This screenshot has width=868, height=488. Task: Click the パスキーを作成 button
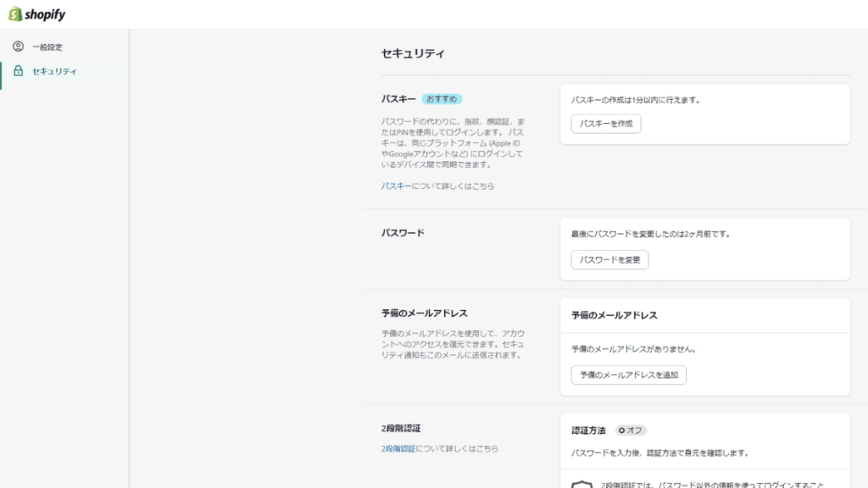tap(605, 123)
